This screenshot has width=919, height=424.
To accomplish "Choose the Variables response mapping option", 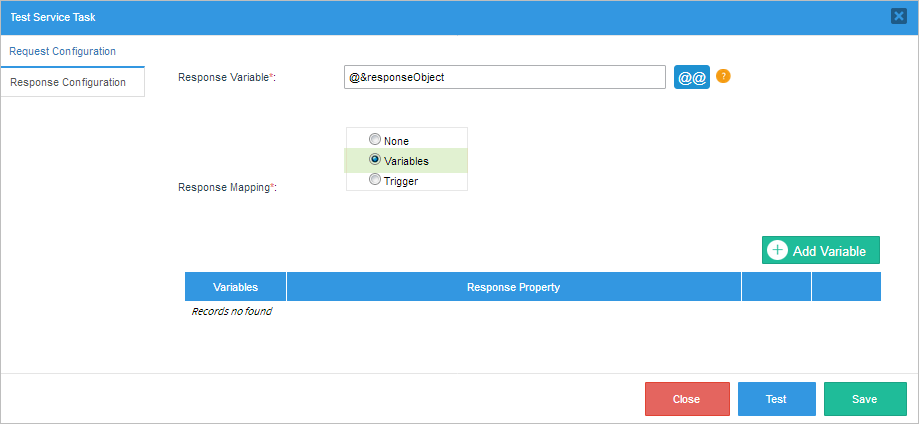I will pos(375,160).
